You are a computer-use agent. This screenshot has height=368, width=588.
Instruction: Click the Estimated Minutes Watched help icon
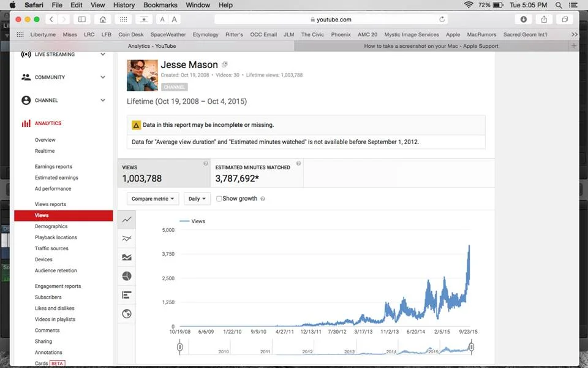pyautogui.click(x=298, y=163)
